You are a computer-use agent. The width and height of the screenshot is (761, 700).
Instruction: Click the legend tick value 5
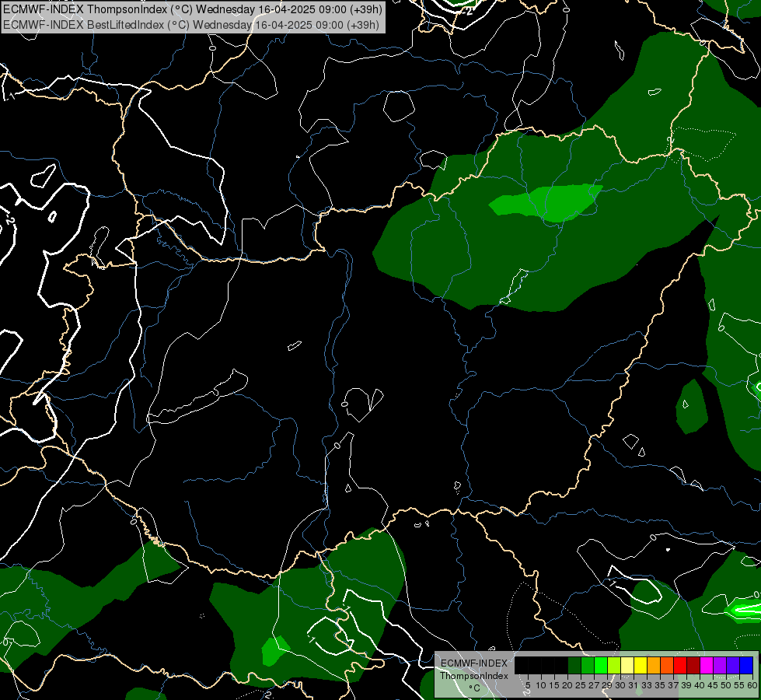click(x=528, y=685)
